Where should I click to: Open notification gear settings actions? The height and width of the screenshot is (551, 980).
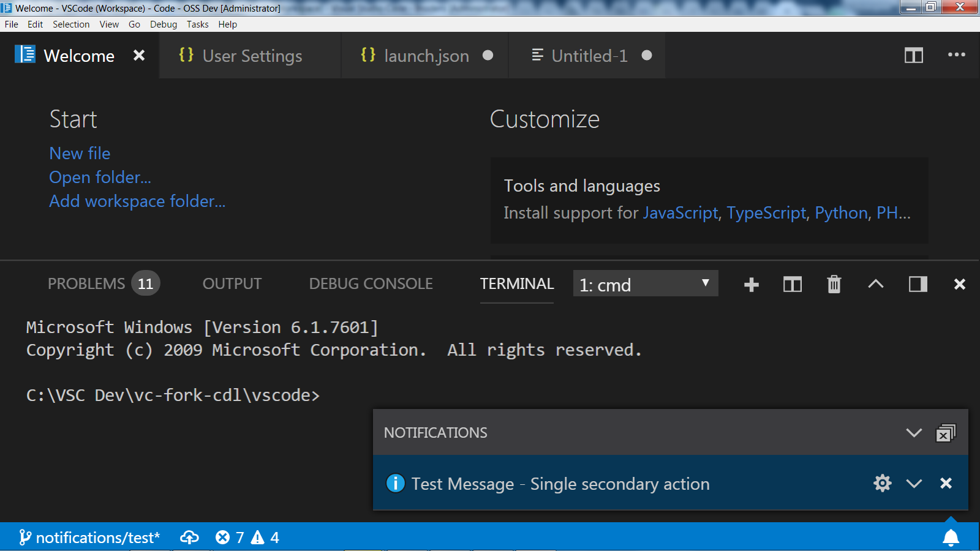883,483
